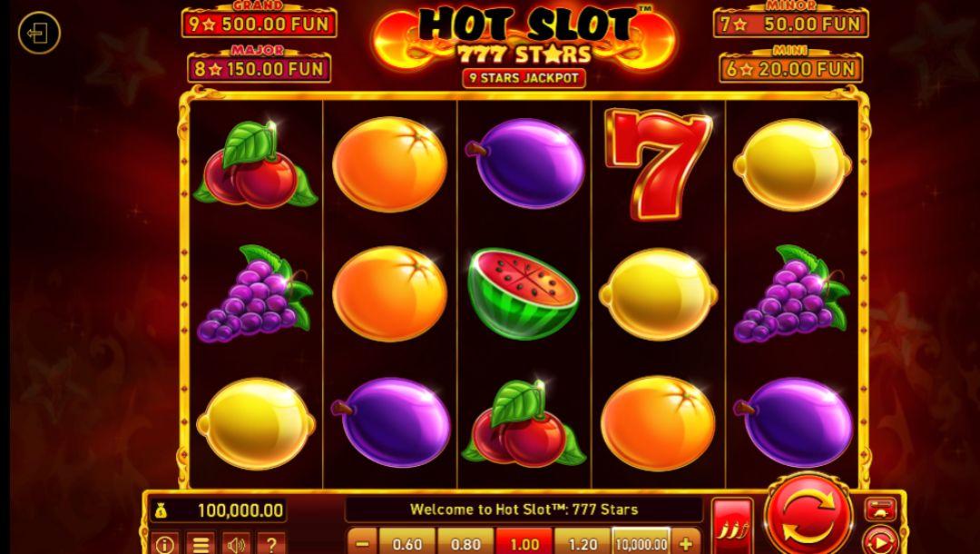Mute the game sound speaker icon
This screenshot has width=980, height=554.
236,544
